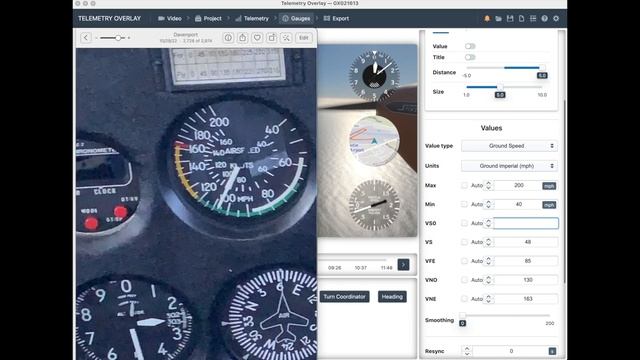Click the save disk icon

(510, 18)
